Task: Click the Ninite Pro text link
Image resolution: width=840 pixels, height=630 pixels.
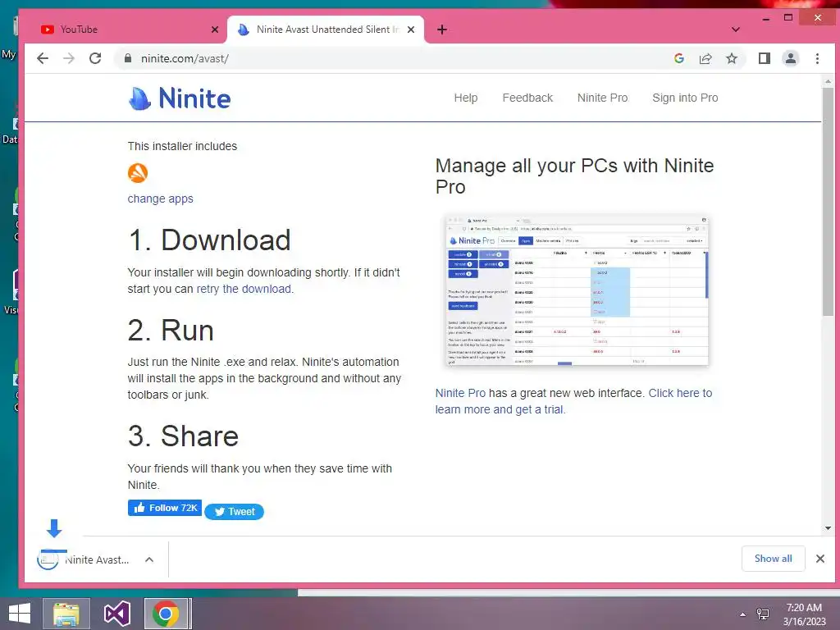Action: pyautogui.click(x=460, y=393)
